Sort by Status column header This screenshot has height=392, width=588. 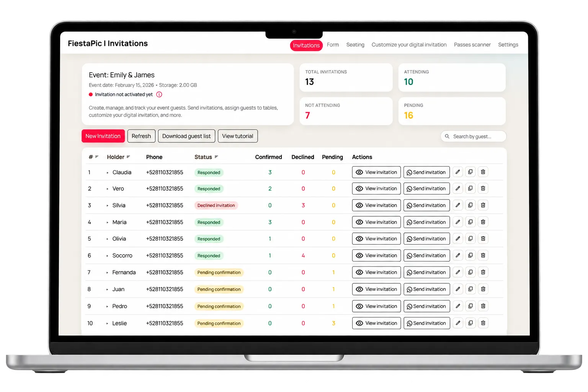tap(206, 157)
